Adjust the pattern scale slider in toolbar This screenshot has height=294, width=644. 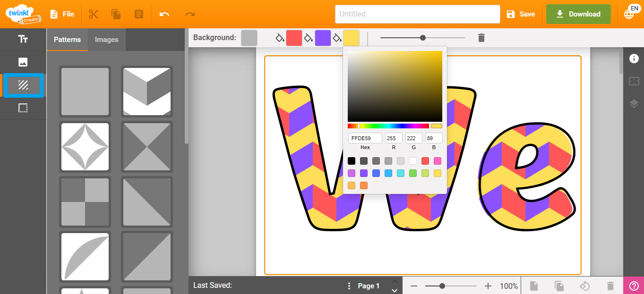(423, 38)
